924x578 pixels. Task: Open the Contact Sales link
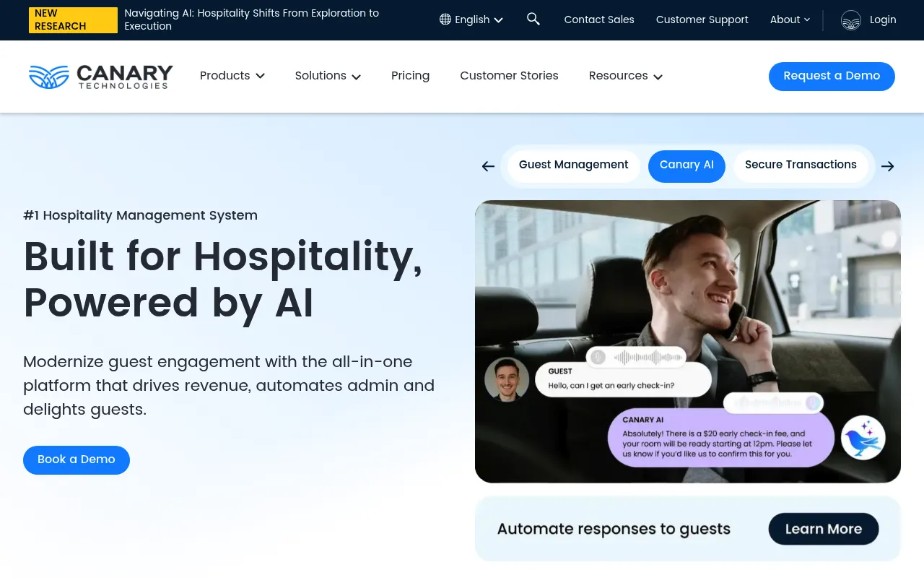pos(599,20)
